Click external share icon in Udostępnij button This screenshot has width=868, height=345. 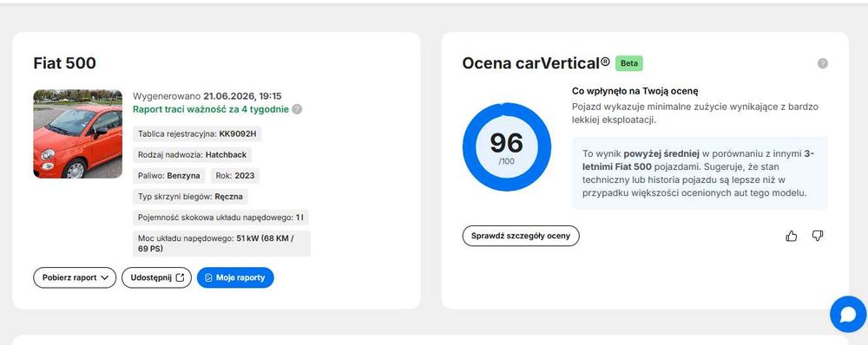point(180,277)
